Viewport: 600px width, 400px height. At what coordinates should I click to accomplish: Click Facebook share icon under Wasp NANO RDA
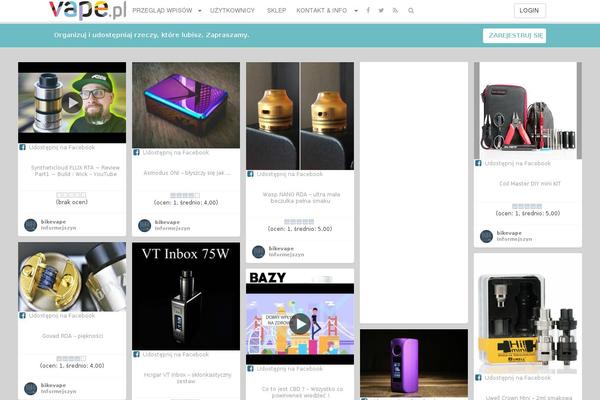pos(250,174)
